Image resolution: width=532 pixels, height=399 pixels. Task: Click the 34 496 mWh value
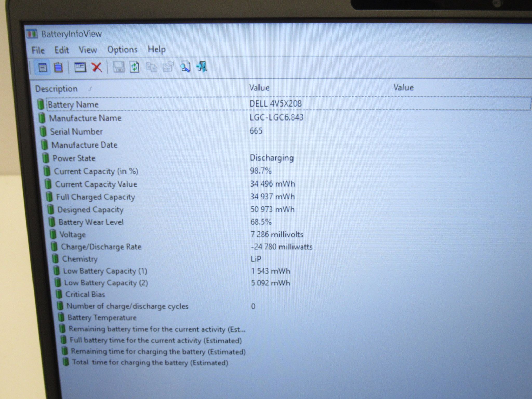pyautogui.click(x=272, y=184)
